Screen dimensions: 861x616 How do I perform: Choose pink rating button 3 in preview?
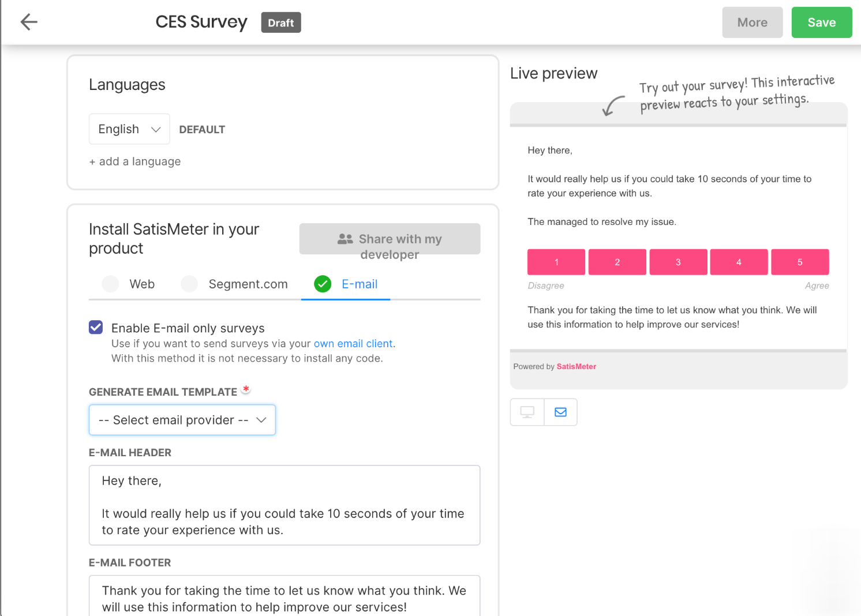pyautogui.click(x=678, y=262)
